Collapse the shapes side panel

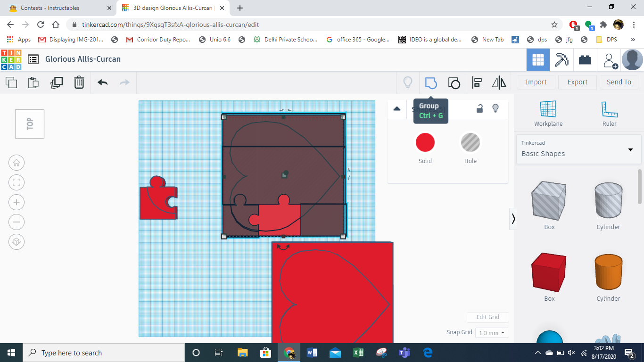(x=513, y=219)
